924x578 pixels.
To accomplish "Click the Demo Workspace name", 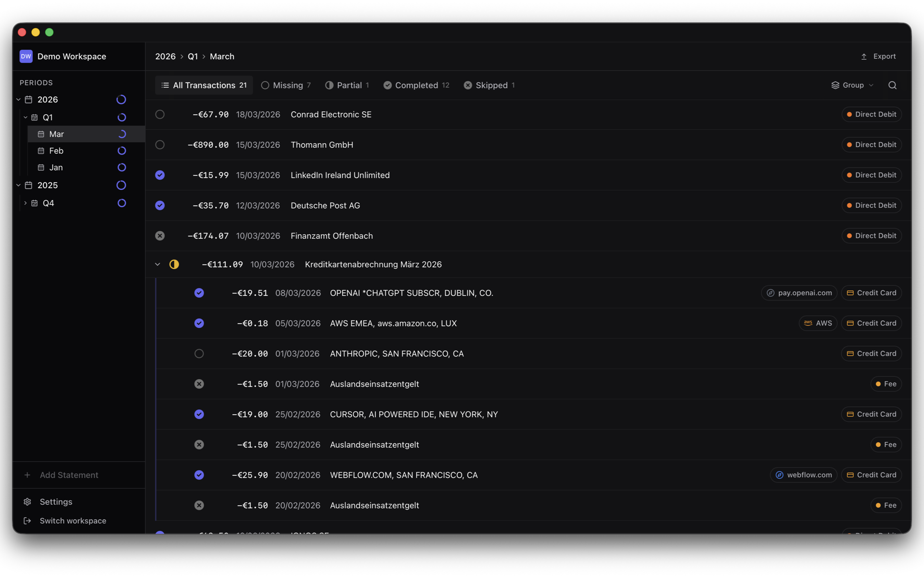I will coord(72,56).
